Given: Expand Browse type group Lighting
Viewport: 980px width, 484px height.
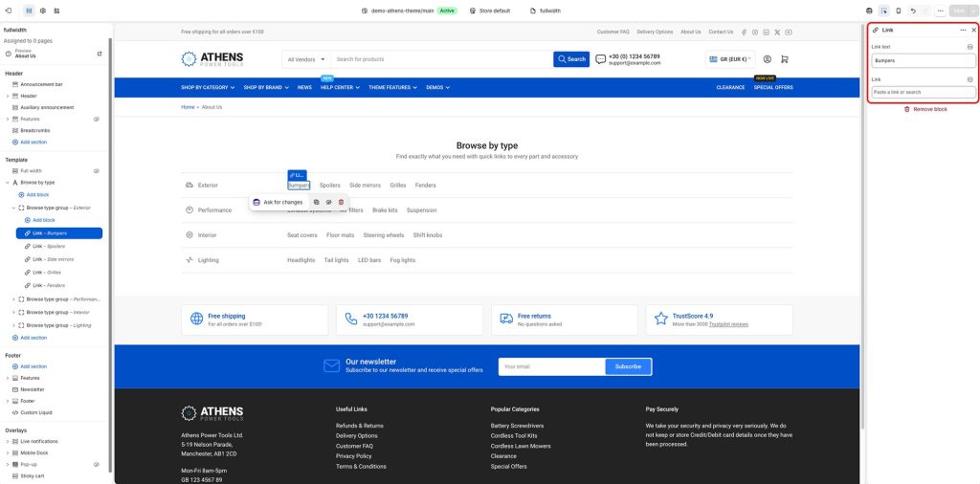Looking at the screenshot, I should click(x=13, y=325).
